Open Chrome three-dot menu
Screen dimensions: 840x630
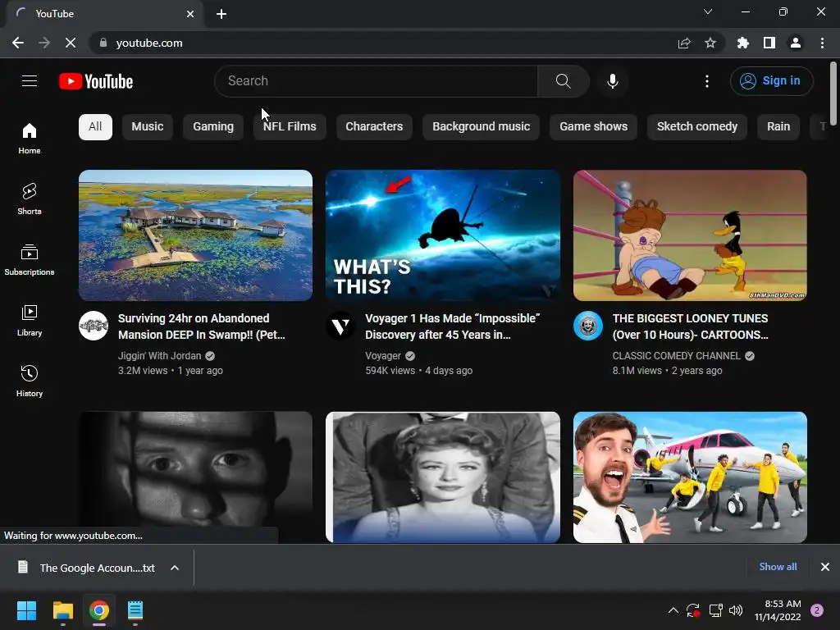(x=822, y=43)
